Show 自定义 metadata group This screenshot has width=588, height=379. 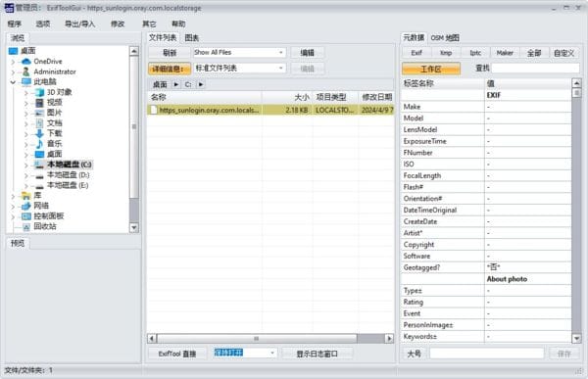[x=564, y=53]
